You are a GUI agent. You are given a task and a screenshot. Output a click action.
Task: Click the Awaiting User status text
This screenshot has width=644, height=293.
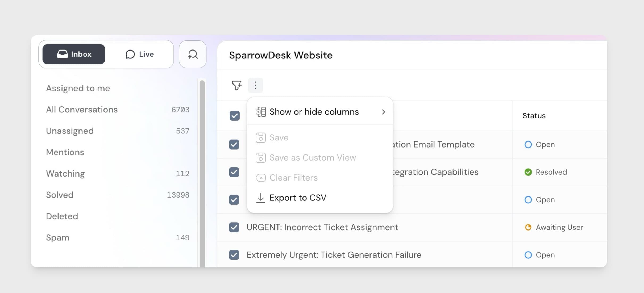(x=559, y=227)
